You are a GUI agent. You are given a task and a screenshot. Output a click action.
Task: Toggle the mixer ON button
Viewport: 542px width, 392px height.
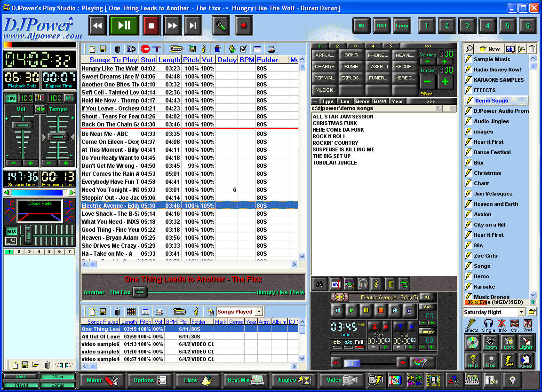(x=11, y=98)
